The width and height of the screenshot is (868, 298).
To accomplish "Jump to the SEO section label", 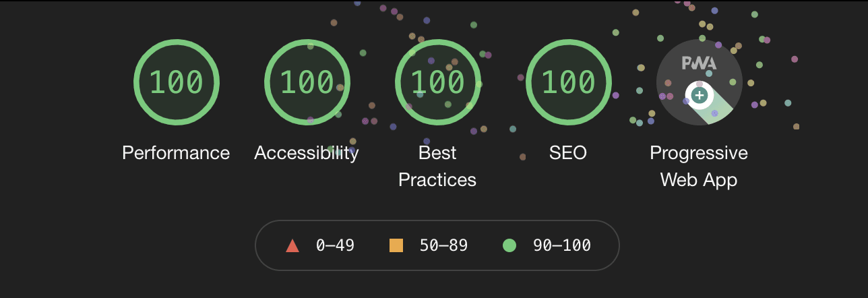I will (568, 153).
